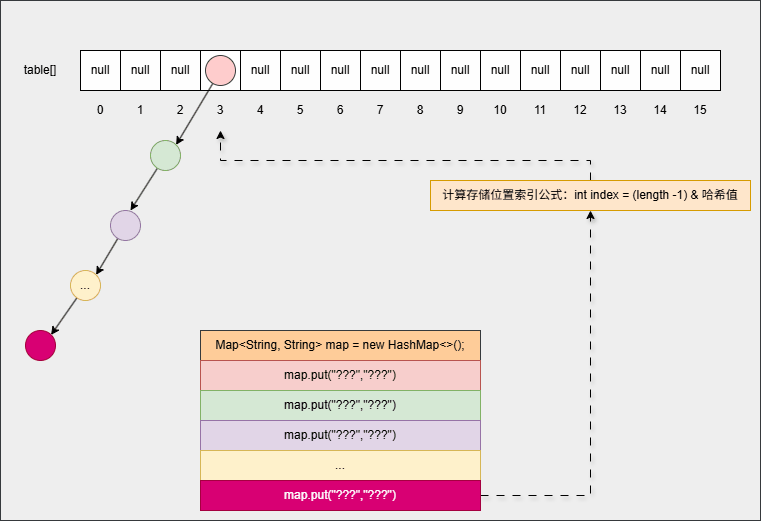The height and width of the screenshot is (521, 761).
Task: Click the index number 3 label
Action: [x=220, y=110]
